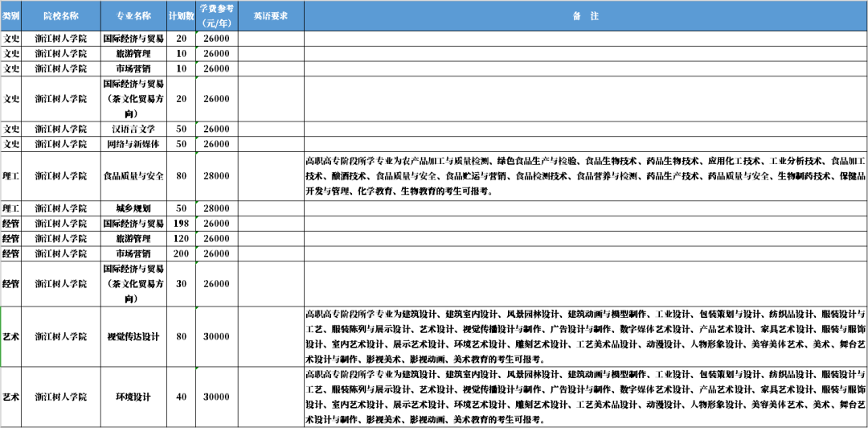
Task: Click the plan number 120 cell
Action: pos(181,238)
